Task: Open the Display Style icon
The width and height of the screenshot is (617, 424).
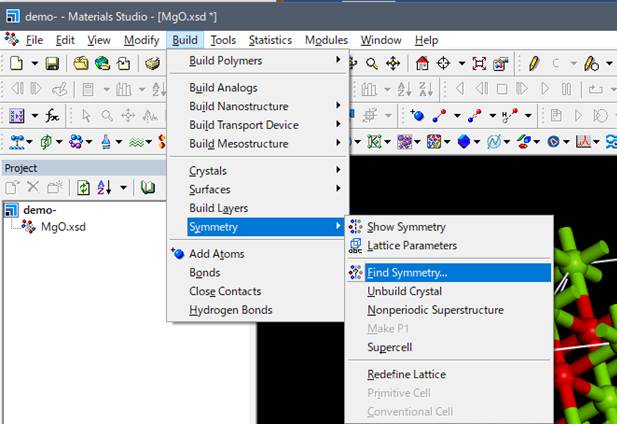Action: tap(500, 63)
